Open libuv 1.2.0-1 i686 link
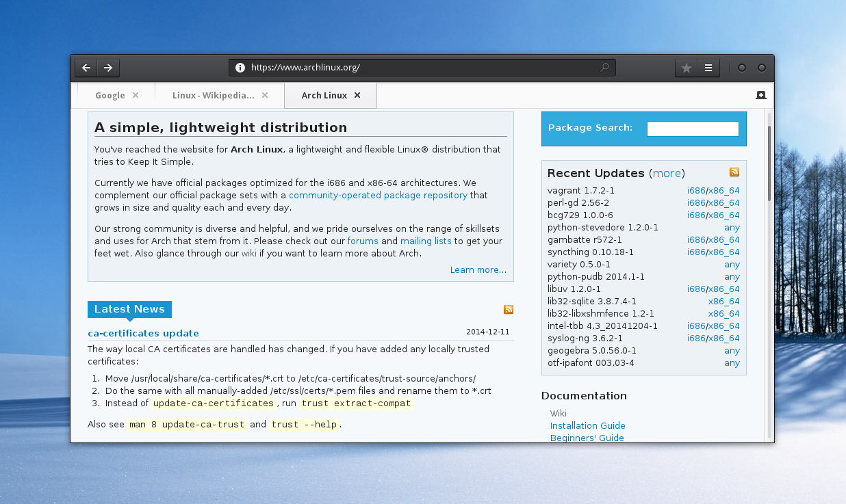Screen dimensions: 846x504 696,289
